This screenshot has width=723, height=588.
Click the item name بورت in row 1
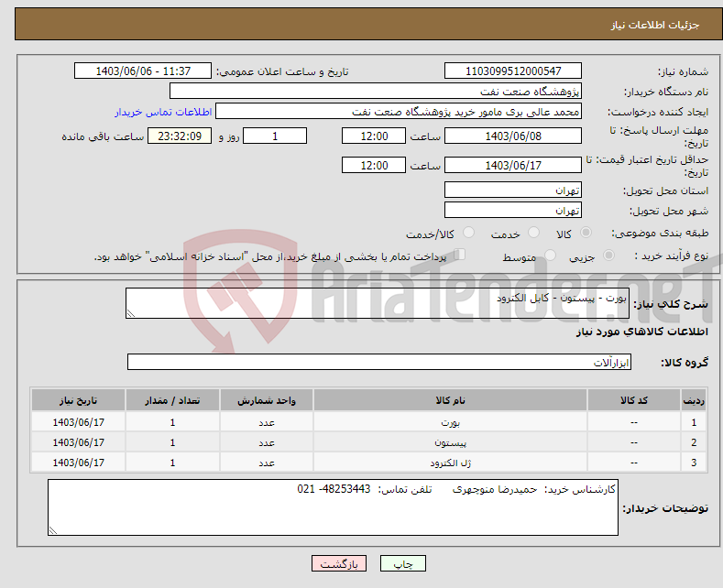click(450, 422)
